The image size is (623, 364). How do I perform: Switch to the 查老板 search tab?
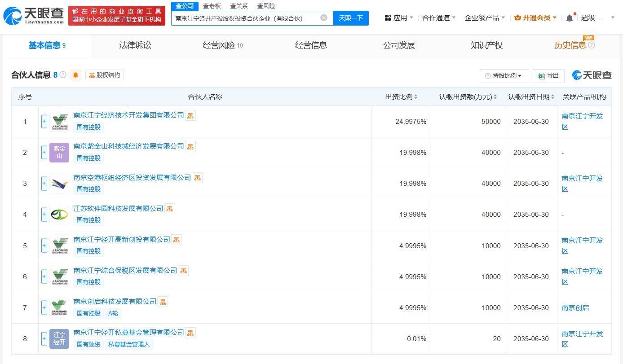tap(212, 6)
